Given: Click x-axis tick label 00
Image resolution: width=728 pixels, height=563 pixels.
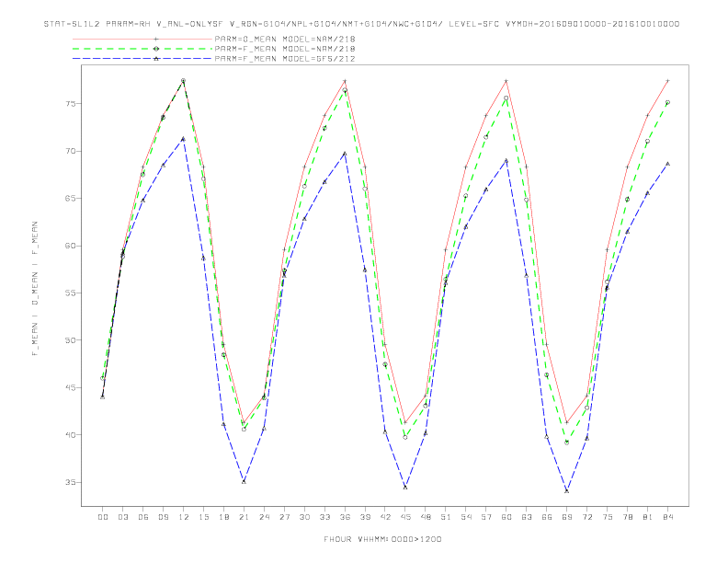Looking at the screenshot, I should [103, 517].
